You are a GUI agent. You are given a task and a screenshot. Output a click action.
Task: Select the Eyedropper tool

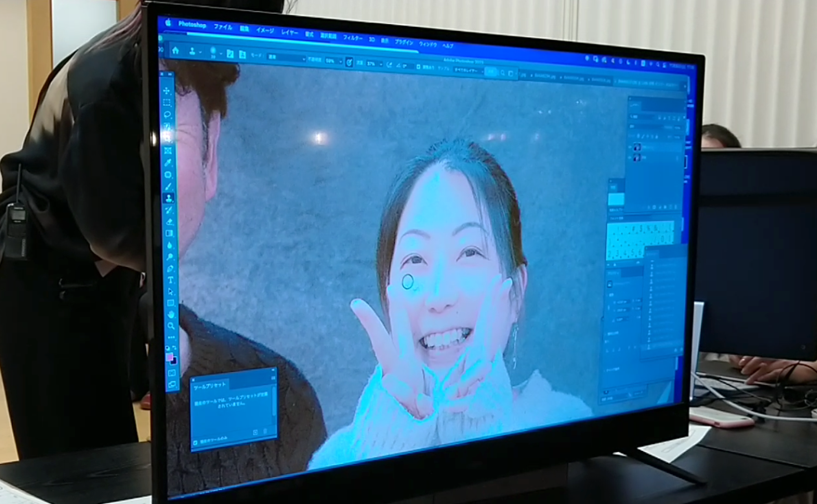pos(168,163)
